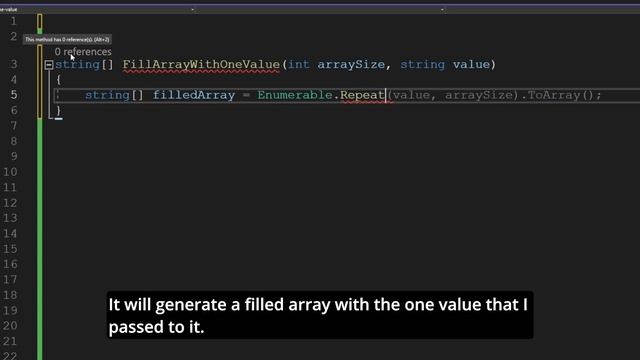Click the 'filledArray' variable name
Screen dimensions: 640x360
pyautogui.click(x=193, y=95)
